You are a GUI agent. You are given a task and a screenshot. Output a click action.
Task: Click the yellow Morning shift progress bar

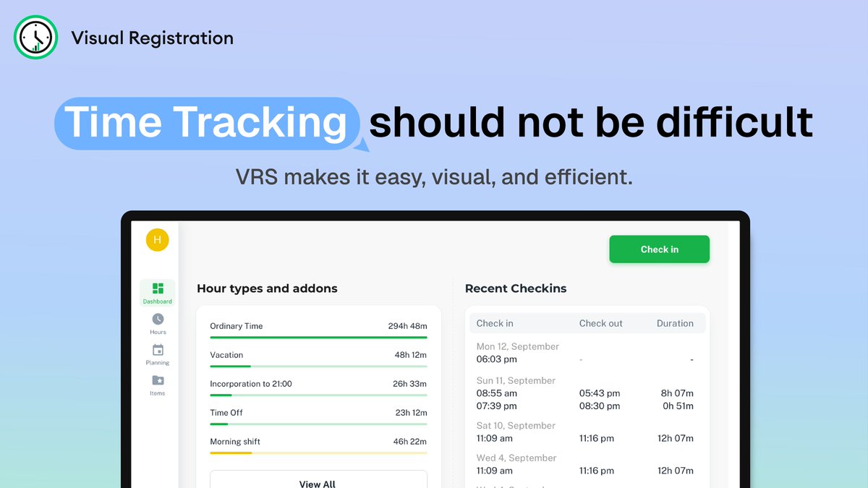(318, 453)
